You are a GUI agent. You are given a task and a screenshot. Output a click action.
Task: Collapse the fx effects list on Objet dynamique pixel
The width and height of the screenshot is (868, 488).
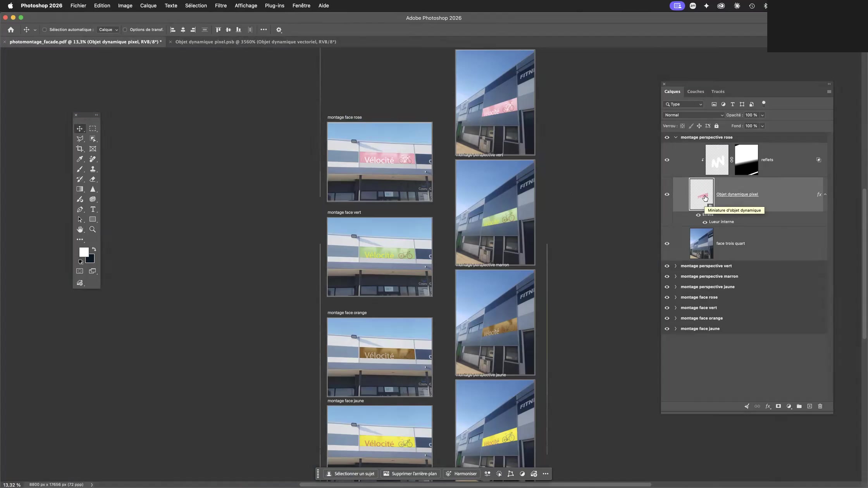pos(825,194)
